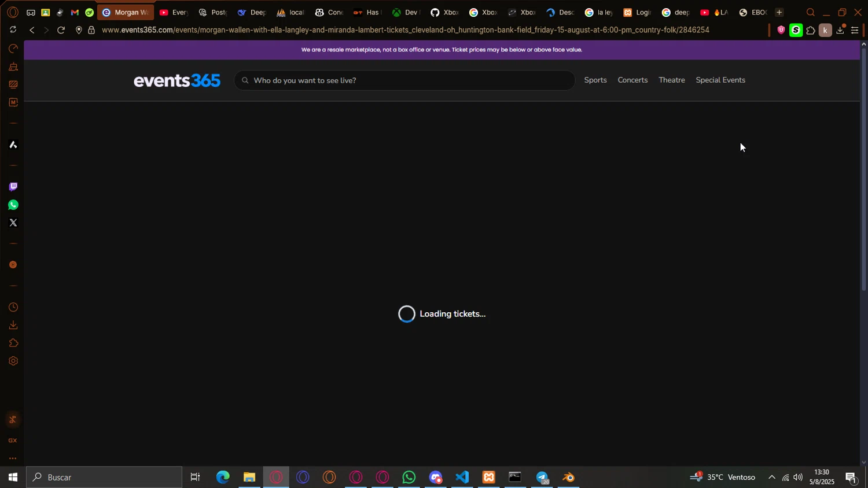This screenshot has width=868, height=488.
Task: Click the green S extension icon
Action: click(796, 30)
